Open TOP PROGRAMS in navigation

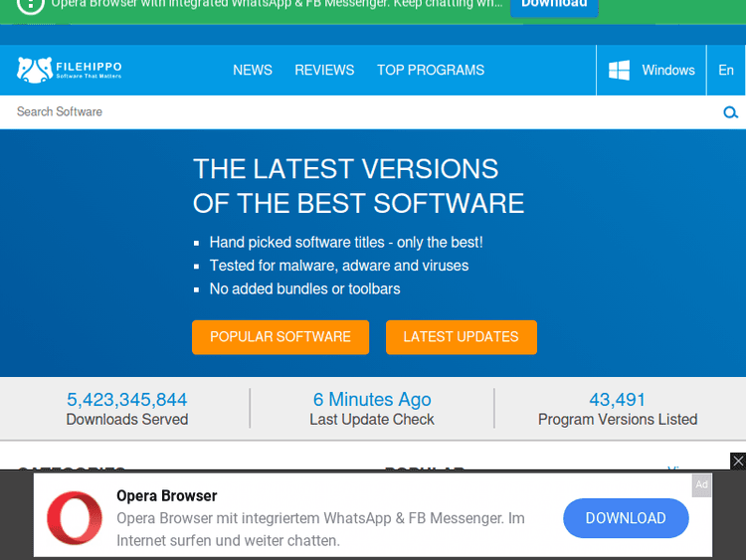431,70
